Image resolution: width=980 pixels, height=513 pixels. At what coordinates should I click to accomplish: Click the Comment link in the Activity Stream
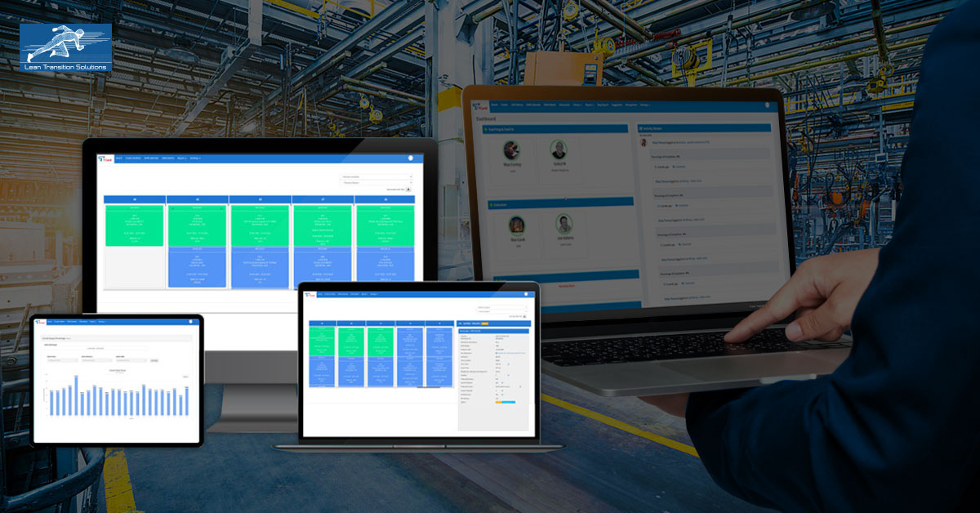coord(679,166)
